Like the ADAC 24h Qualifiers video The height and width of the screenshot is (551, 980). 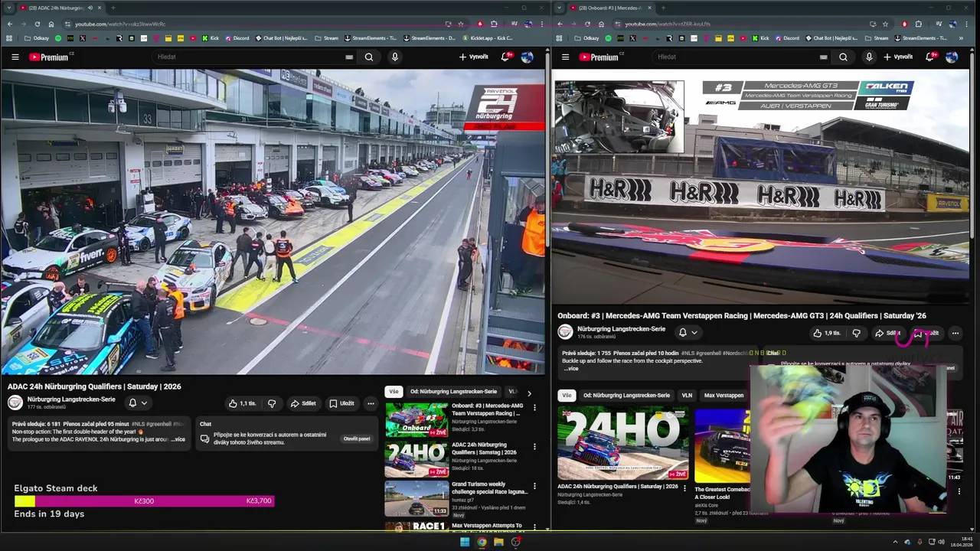click(x=243, y=403)
